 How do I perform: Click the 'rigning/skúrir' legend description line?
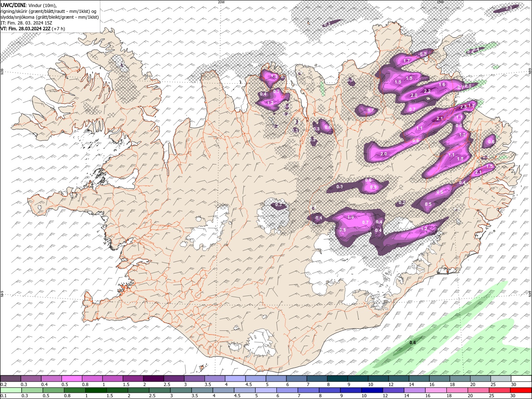click(x=49, y=11)
